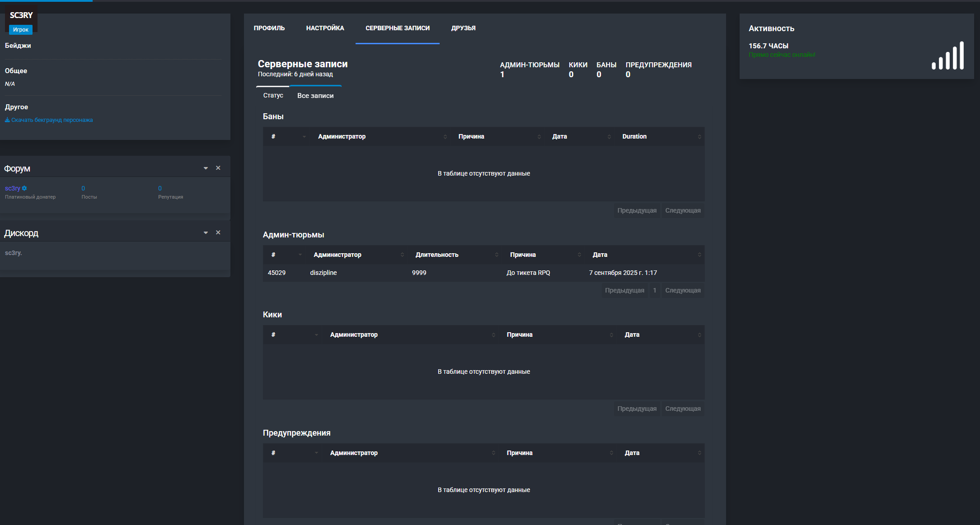Open the ПРОФИЛЬ tab
Image resolution: width=980 pixels, height=525 pixels.
[269, 28]
